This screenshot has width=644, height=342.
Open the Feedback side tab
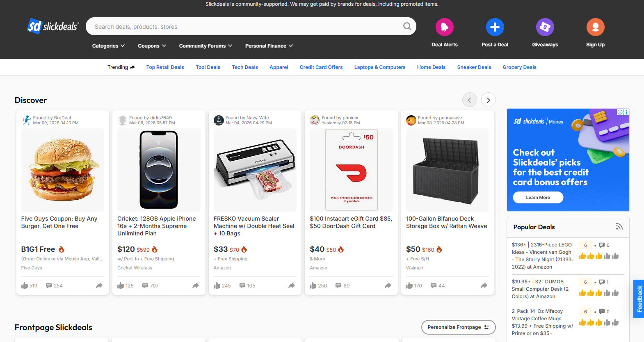click(x=639, y=299)
